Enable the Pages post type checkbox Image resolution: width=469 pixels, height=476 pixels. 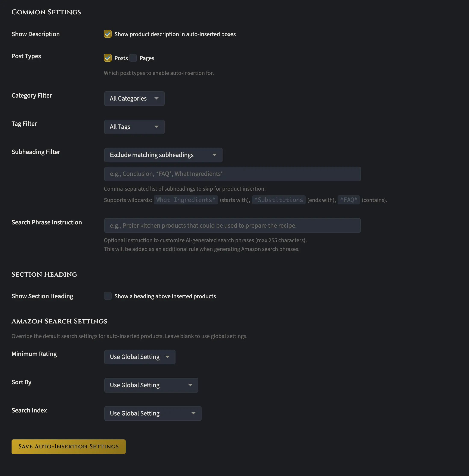point(133,58)
